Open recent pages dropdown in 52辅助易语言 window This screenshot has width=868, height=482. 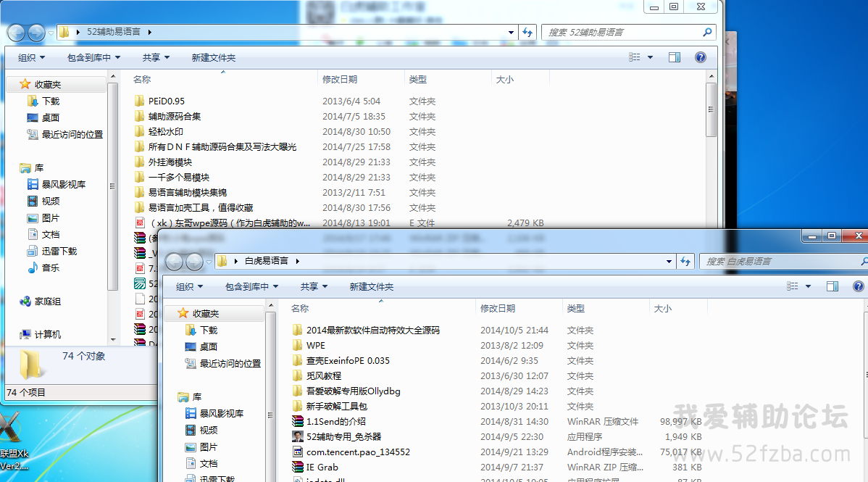pyautogui.click(x=51, y=33)
